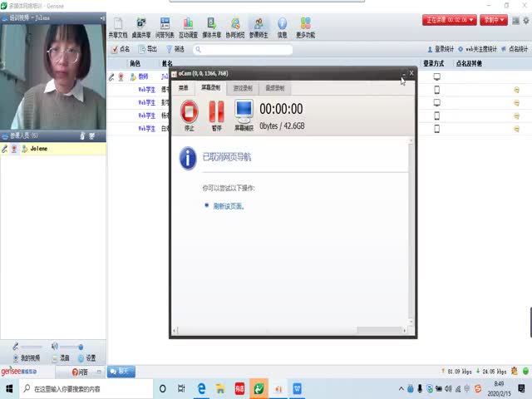532x399 pixels.
Task: Open 更多功能 more functions
Action: pos(305,27)
